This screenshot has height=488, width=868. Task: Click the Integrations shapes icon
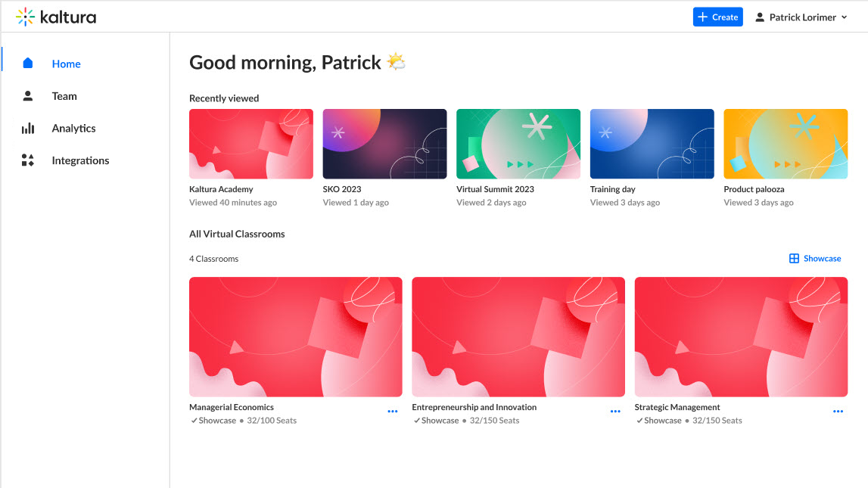point(28,160)
